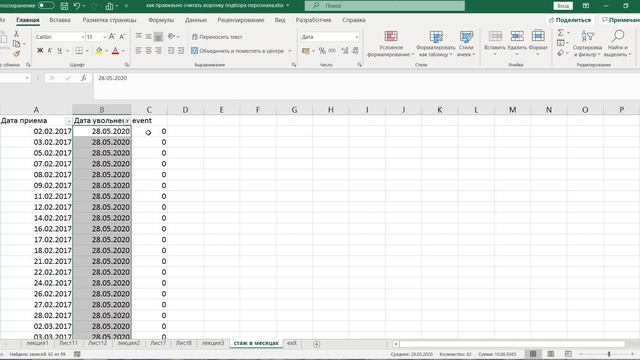Toggle bold formatting (Ж)
Image resolution: width=640 pixels, height=360 pixels.
tap(40, 51)
